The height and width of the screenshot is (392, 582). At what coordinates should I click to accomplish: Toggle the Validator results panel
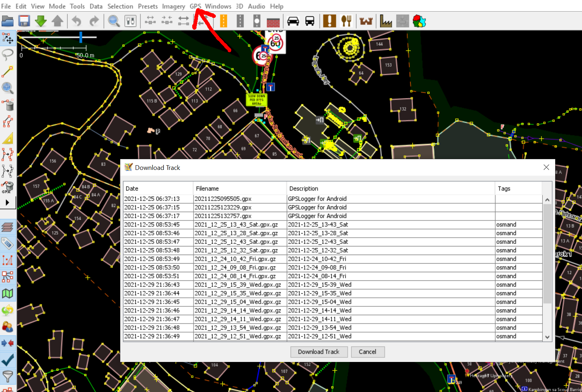[x=8, y=359]
